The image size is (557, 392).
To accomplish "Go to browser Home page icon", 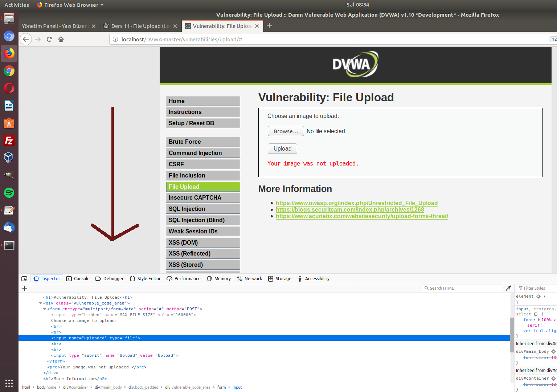I will (61, 39).
